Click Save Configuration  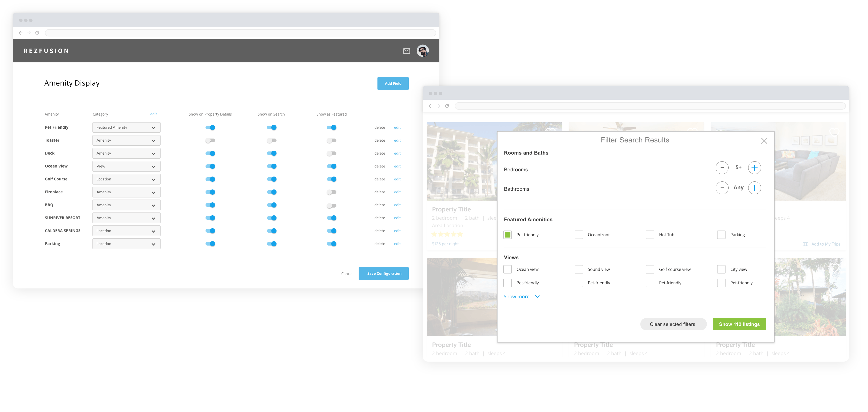pyautogui.click(x=383, y=273)
